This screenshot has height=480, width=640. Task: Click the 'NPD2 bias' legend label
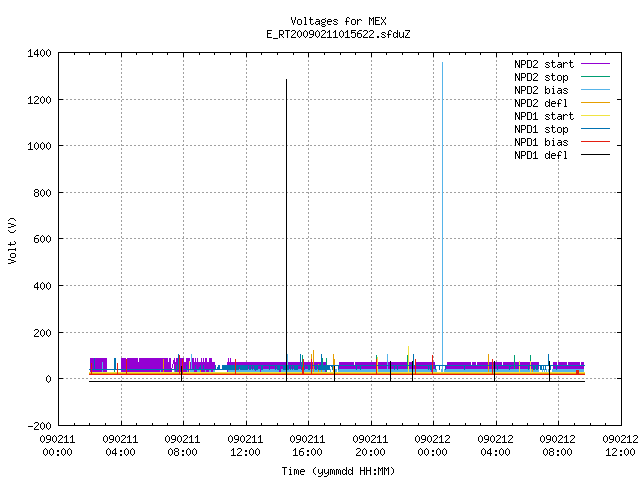(541, 90)
